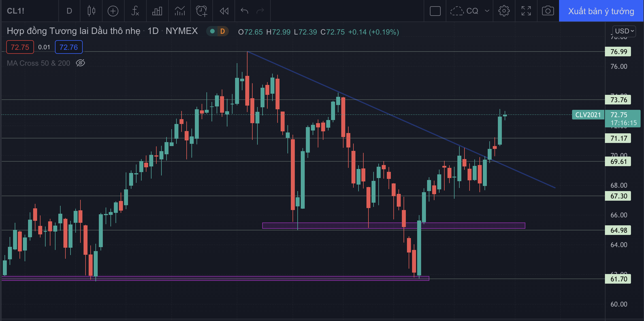Open the USD currency dropdown
Screen dimensions: 644x321
(x=624, y=31)
